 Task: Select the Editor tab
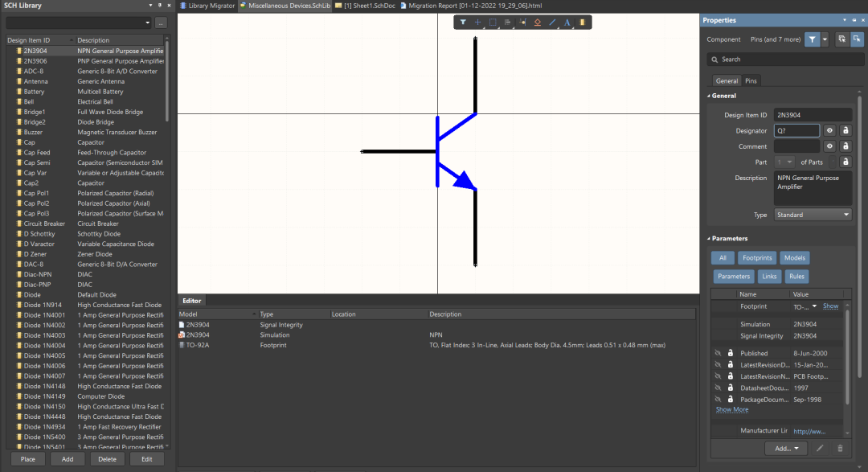click(x=191, y=301)
